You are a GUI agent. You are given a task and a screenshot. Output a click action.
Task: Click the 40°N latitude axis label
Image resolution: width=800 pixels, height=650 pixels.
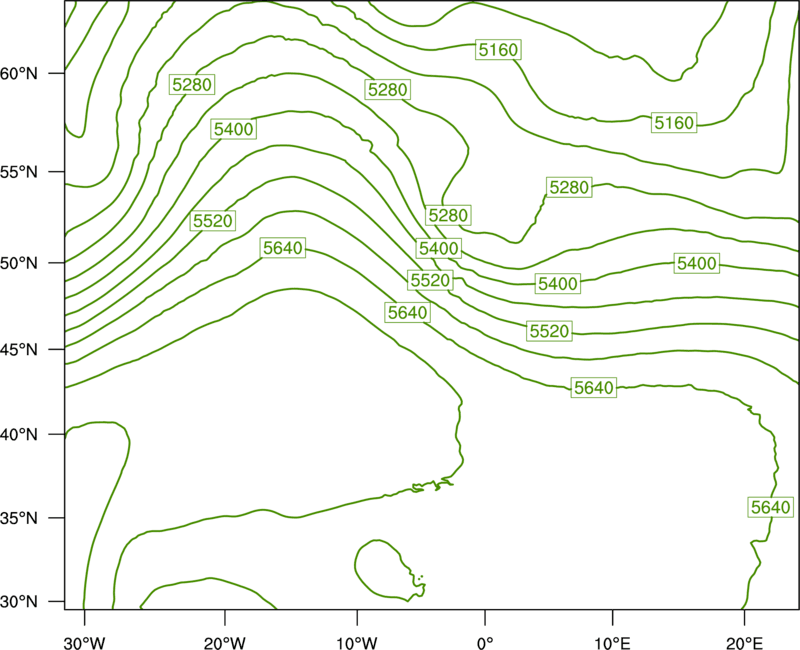(x=19, y=435)
